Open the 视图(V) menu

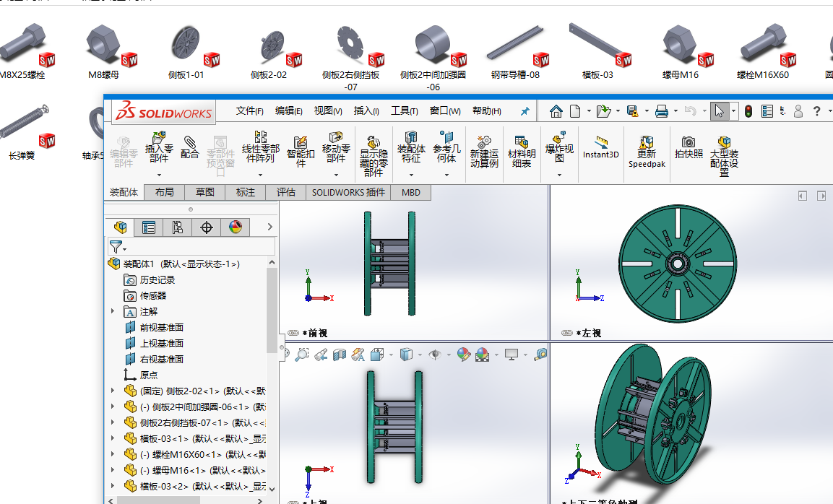328,110
